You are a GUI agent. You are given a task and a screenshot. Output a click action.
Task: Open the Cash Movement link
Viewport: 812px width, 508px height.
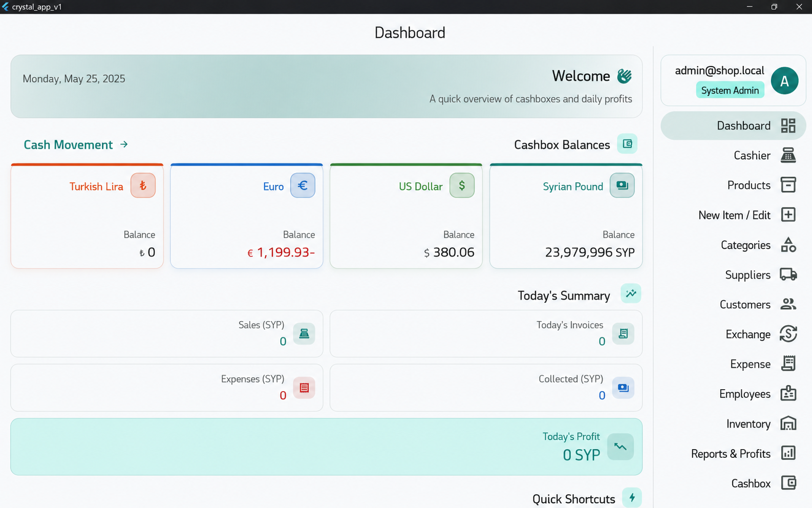coord(76,144)
